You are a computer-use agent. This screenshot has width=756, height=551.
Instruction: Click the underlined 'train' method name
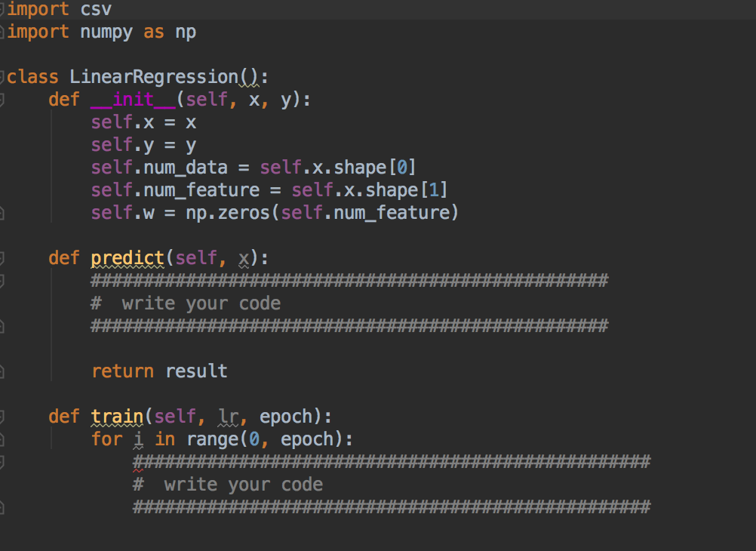point(117,417)
